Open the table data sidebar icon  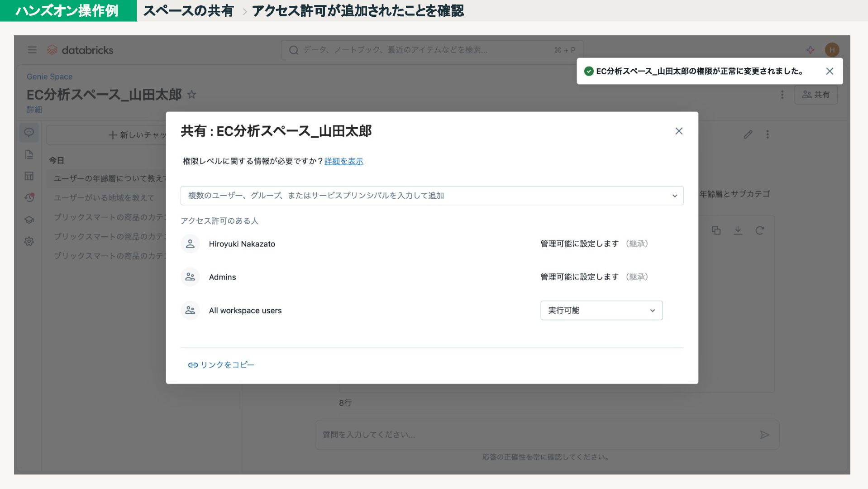click(x=29, y=176)
